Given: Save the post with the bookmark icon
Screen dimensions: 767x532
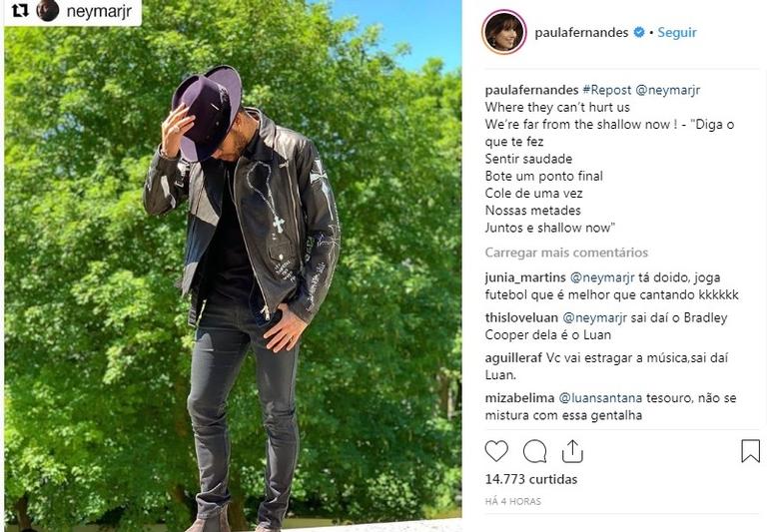Looking at the screenshot, I should (750, 450).
